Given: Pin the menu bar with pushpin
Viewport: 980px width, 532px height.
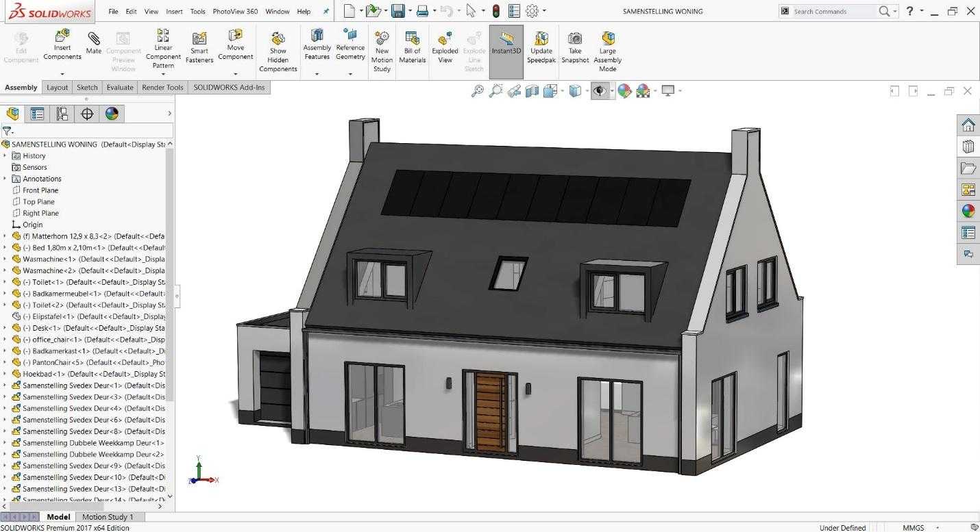Looking at the screenshot, I should coord(326,11).
